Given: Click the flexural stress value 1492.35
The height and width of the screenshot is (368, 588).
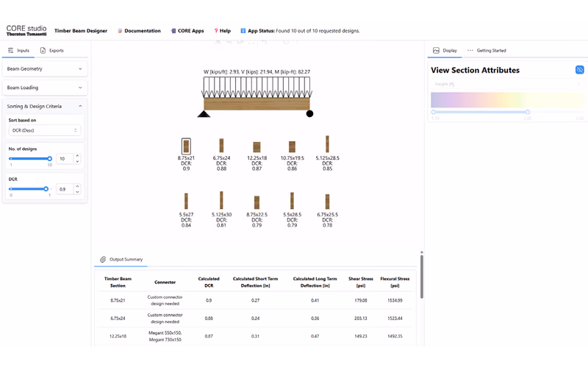Looking at the screenshot, I should click(x=395, y=336).
